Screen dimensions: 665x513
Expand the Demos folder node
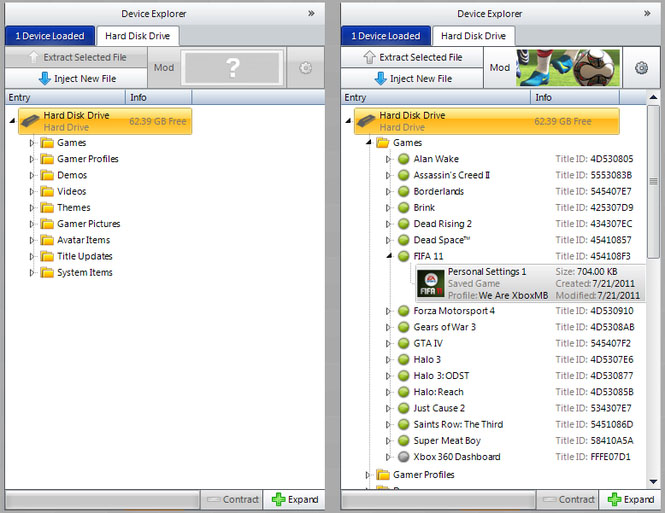32,175
